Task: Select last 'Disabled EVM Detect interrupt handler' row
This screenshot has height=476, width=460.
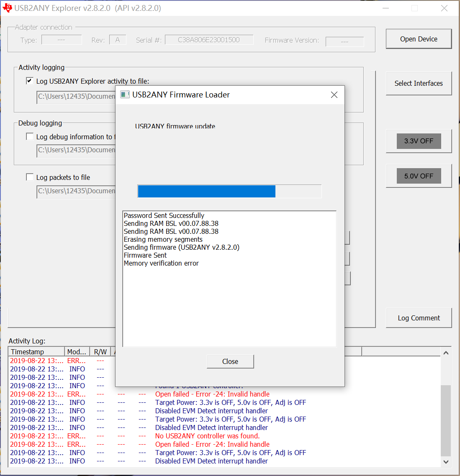Action: point(224,461)
